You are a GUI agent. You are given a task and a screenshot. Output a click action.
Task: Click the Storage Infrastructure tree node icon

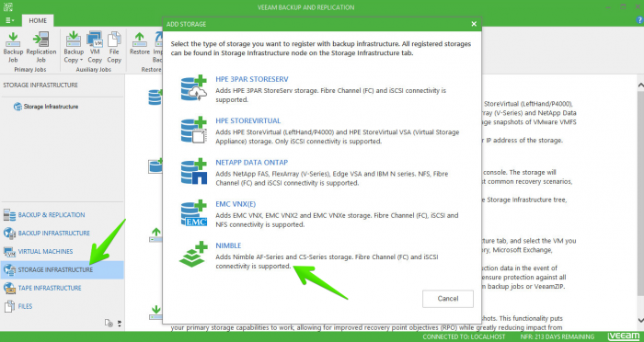click(17, 107)
